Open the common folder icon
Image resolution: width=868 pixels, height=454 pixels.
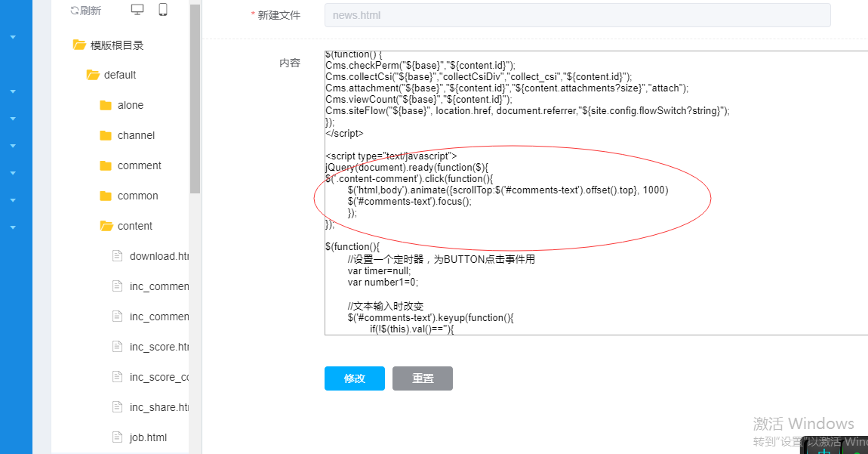[106, 196]
